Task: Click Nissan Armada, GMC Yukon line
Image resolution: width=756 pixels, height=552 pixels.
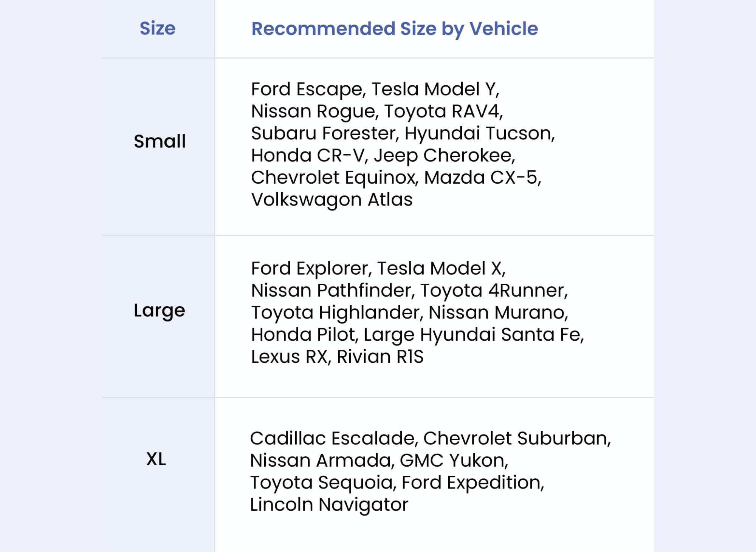Action: pyautogui.click(x=379, y=461)
